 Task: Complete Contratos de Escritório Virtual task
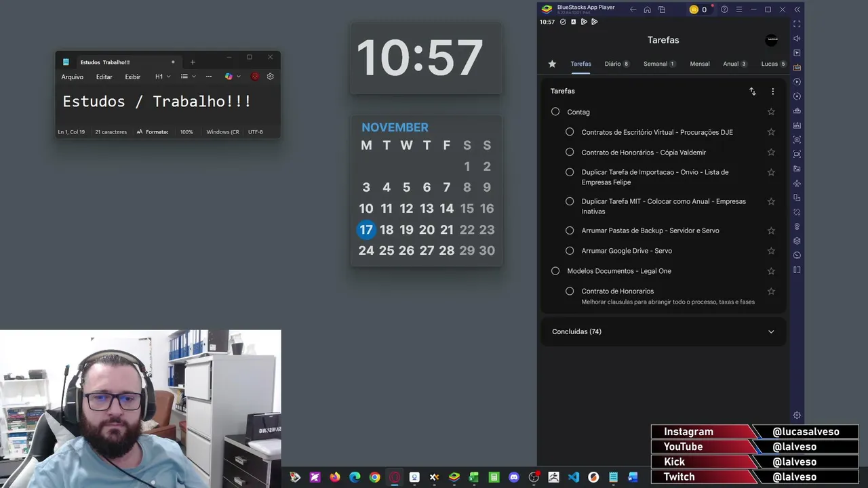tap(570, 132)
